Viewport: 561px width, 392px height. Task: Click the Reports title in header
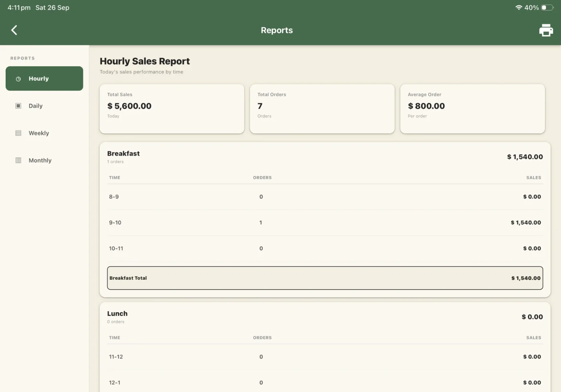point(277,30)
